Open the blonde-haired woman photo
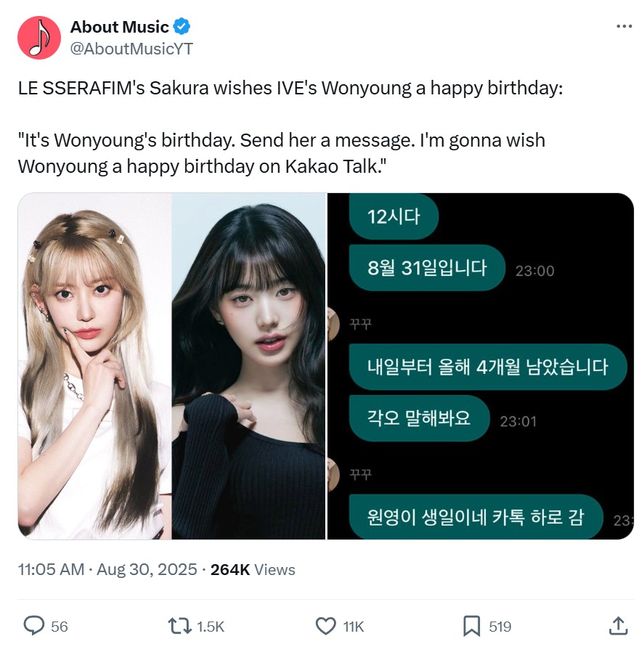The height and width of the screenshot is (652, 644). (94, 367)
